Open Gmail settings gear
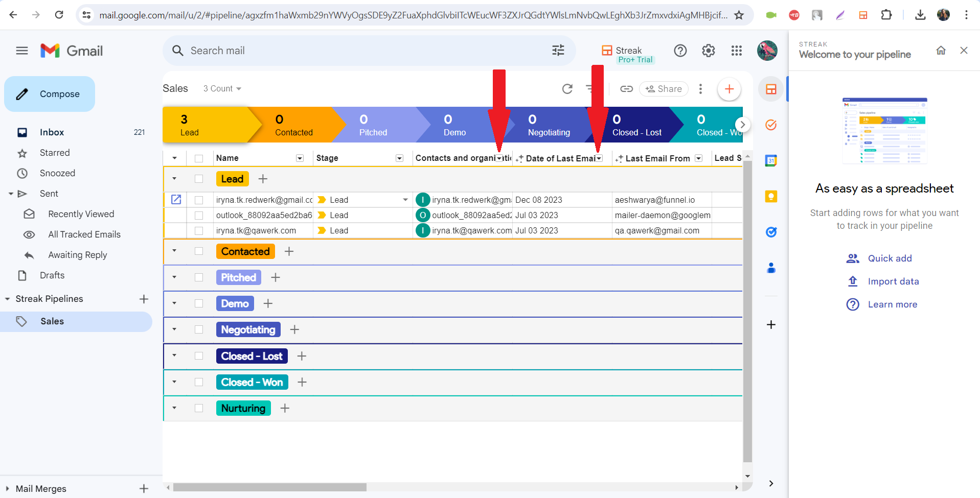 tap(708, 51)
